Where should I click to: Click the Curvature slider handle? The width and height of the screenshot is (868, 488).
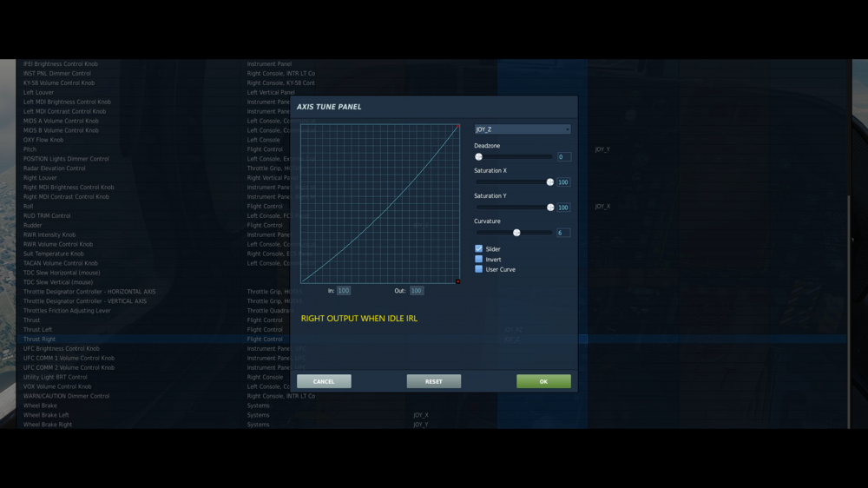516,233
